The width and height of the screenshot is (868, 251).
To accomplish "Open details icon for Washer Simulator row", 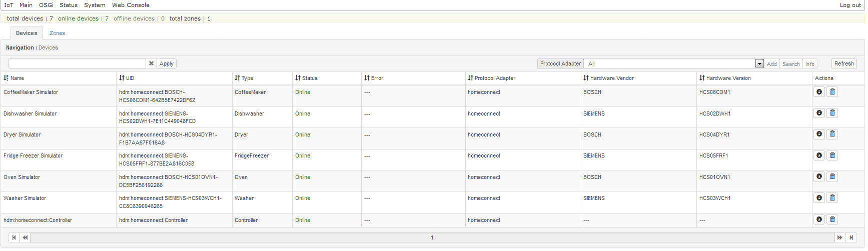I will pos(819,198).
